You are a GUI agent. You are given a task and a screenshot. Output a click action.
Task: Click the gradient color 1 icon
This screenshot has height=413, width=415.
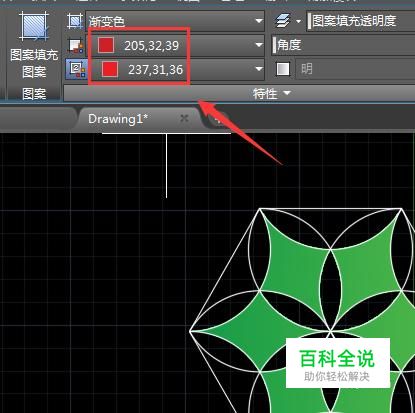(76, 46)
